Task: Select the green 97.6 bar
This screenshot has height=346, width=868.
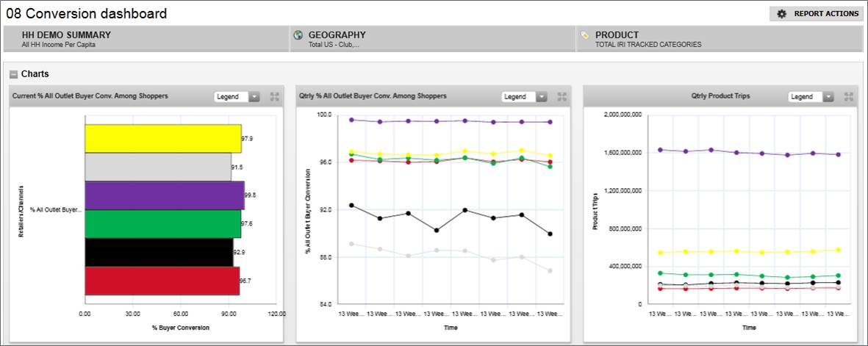Action: [162, 224]
